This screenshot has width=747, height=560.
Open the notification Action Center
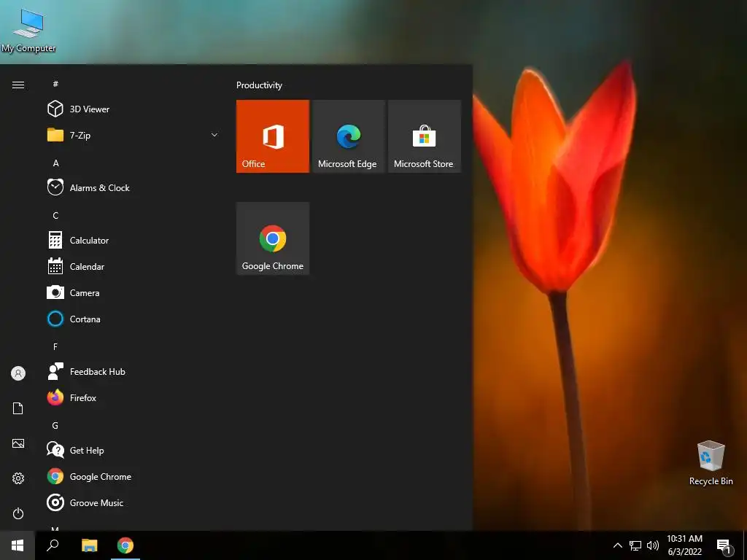[724, 546]
